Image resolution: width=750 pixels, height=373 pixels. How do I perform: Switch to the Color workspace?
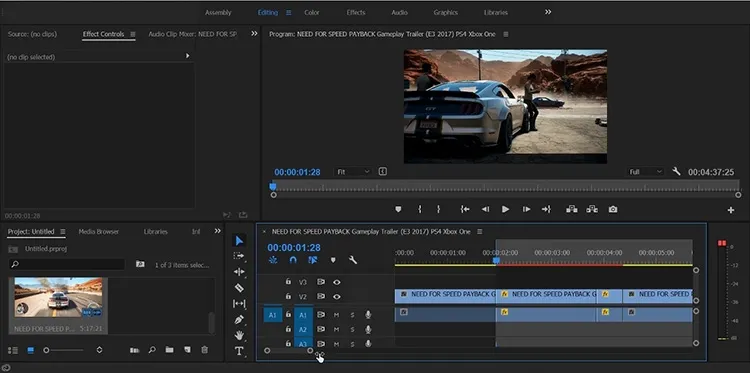[x=312, y=12]
